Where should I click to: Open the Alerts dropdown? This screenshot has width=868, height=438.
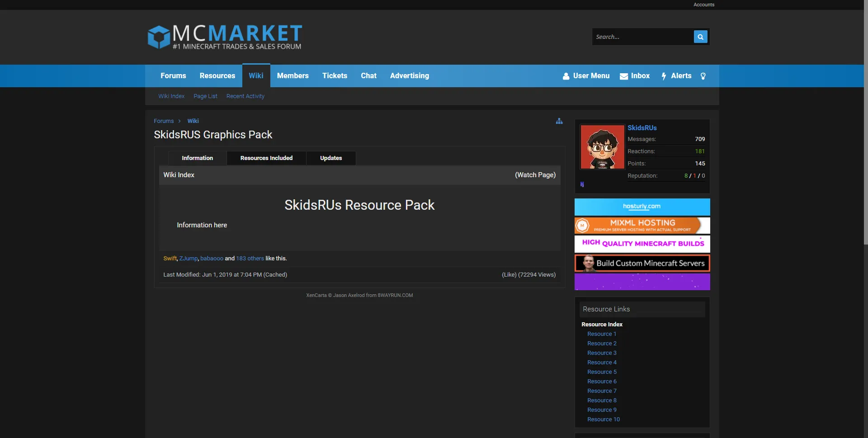(676, 76)
